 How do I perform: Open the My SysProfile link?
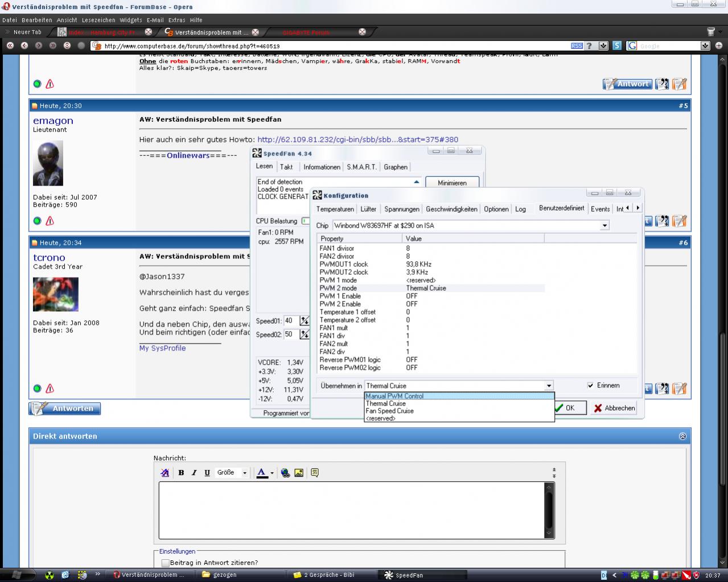[x=162, y=348]
